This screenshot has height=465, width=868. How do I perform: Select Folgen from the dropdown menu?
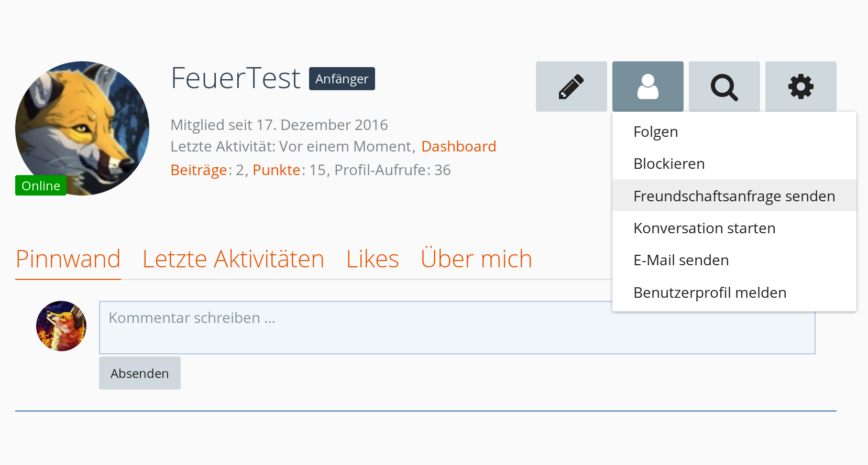point(655,132)
